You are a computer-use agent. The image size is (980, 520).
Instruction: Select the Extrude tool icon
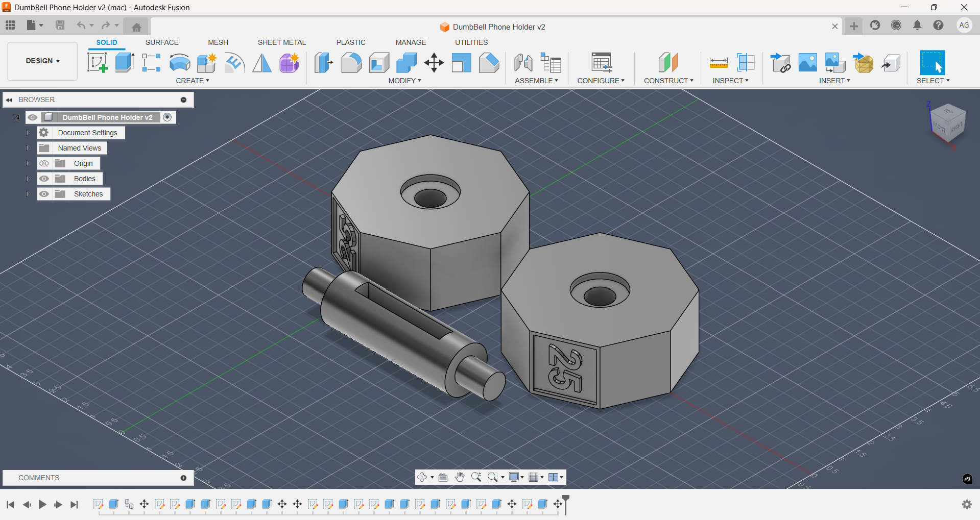125,63
